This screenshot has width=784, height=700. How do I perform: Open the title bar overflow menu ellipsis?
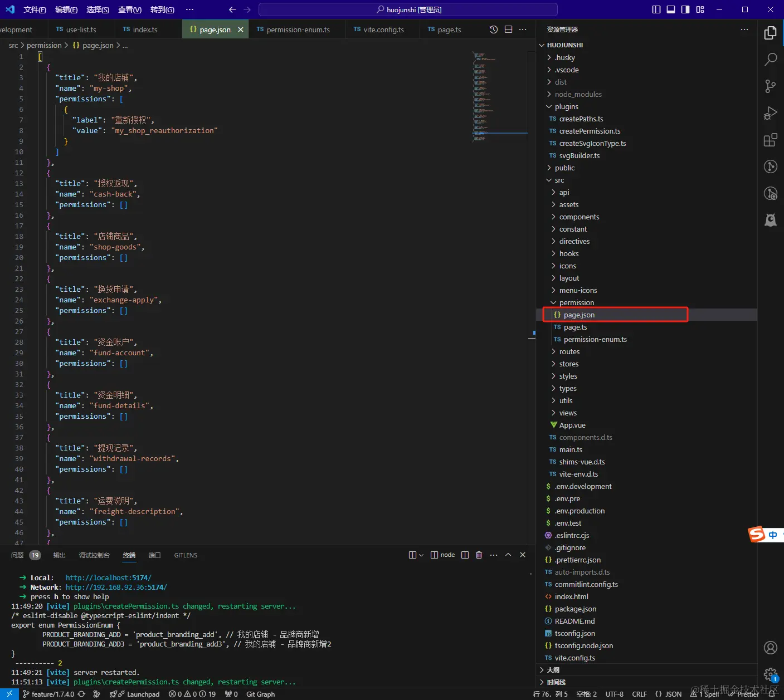pos(189,9)
